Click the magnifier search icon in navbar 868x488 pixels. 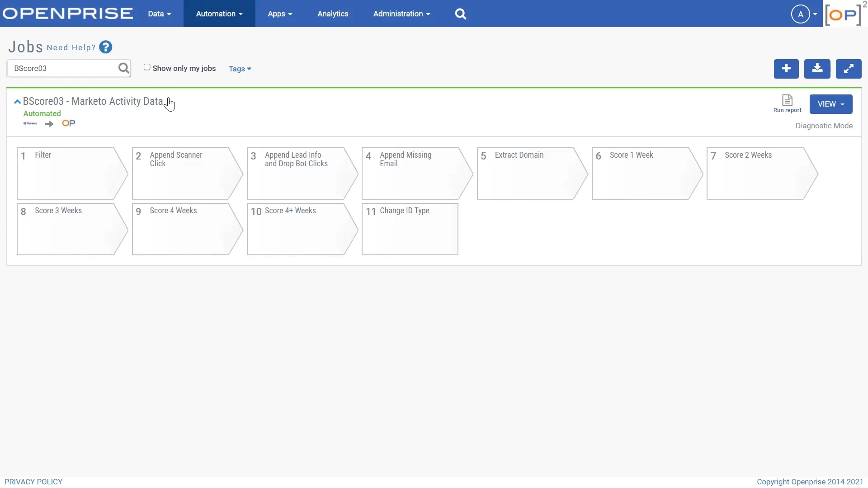[x=460, y=14]
